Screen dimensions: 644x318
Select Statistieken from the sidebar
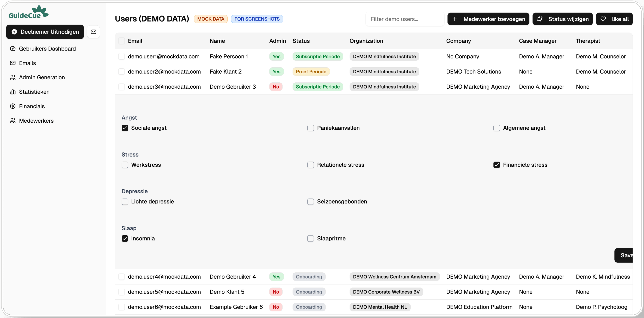pyautogui.click(x=34, y=92)
